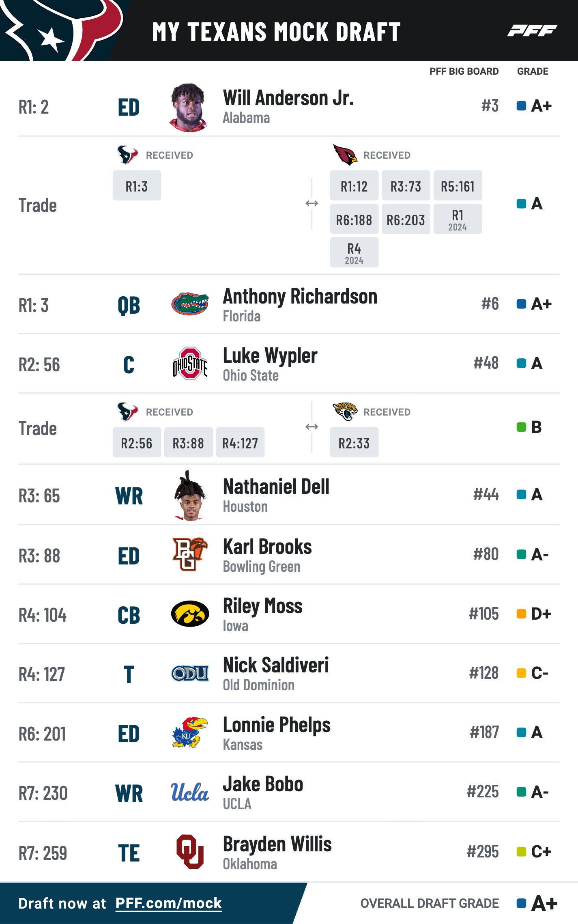Image resolution: width=578 pixels, height=924 pixels.
Task: Click the PFF logo in header
Action: [532, 30]
